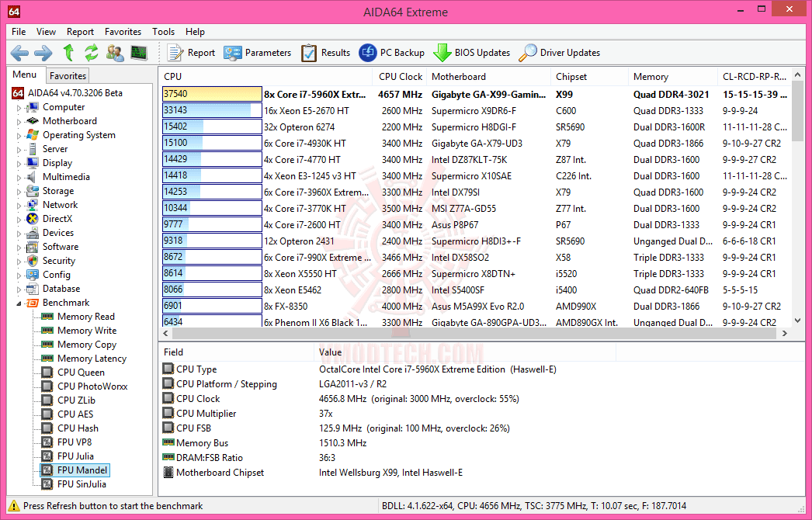Open the CPU ZLib benchmark
Viewport: 812px width, 520px height.
[x=76, y=401]
